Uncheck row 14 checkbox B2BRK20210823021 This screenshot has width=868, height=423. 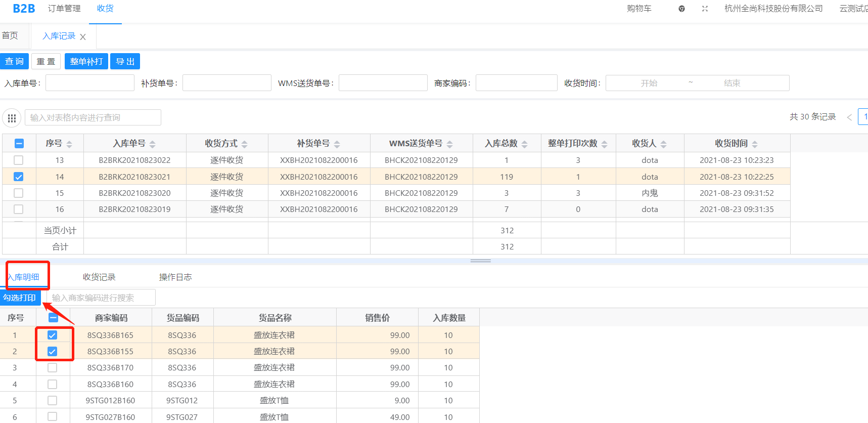(x=19, y=177)
